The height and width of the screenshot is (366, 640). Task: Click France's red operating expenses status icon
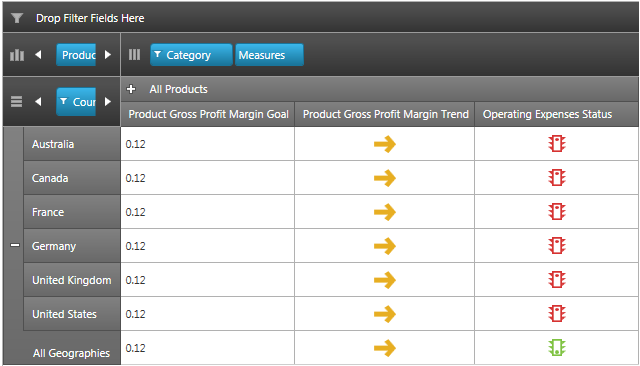[x=557, y=212]
